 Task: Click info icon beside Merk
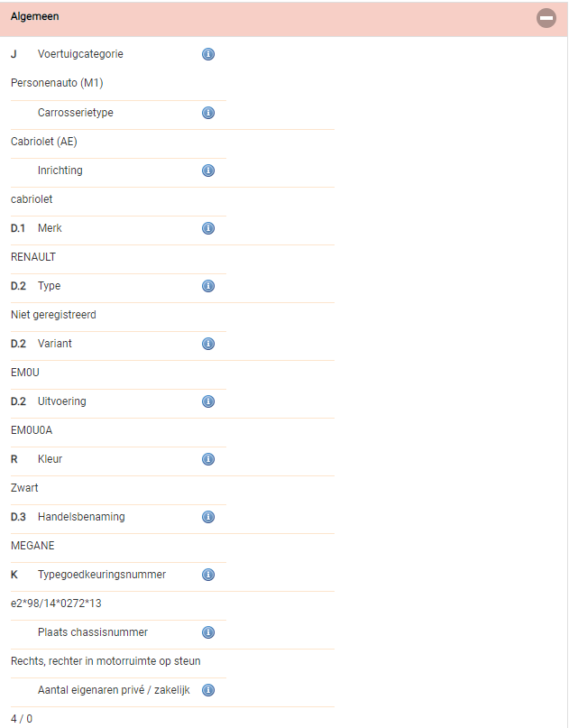point(208,228)
